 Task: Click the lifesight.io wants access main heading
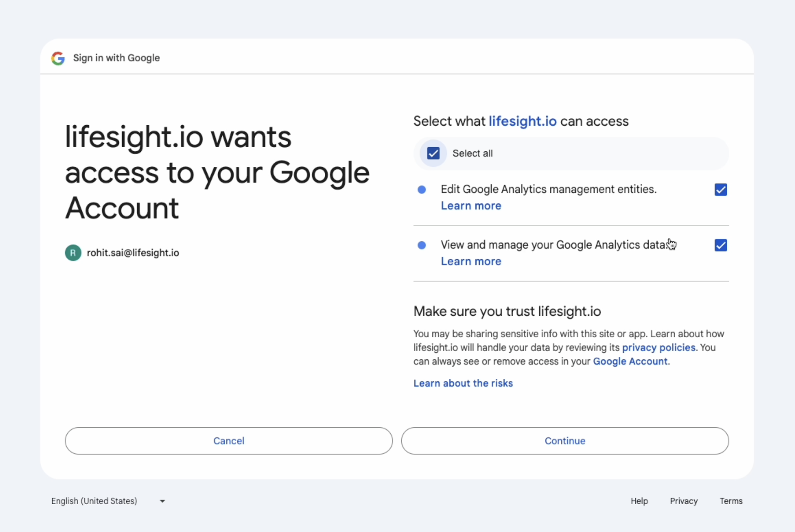click(217, 173)
